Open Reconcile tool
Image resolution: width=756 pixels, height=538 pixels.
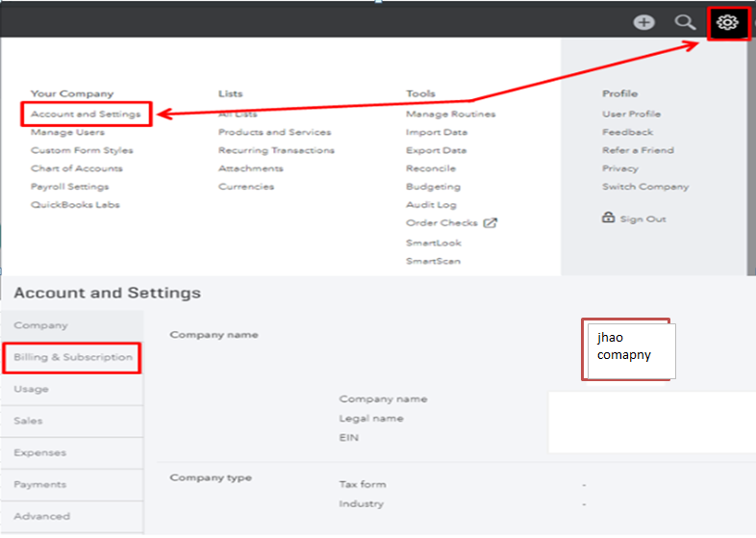431,168
